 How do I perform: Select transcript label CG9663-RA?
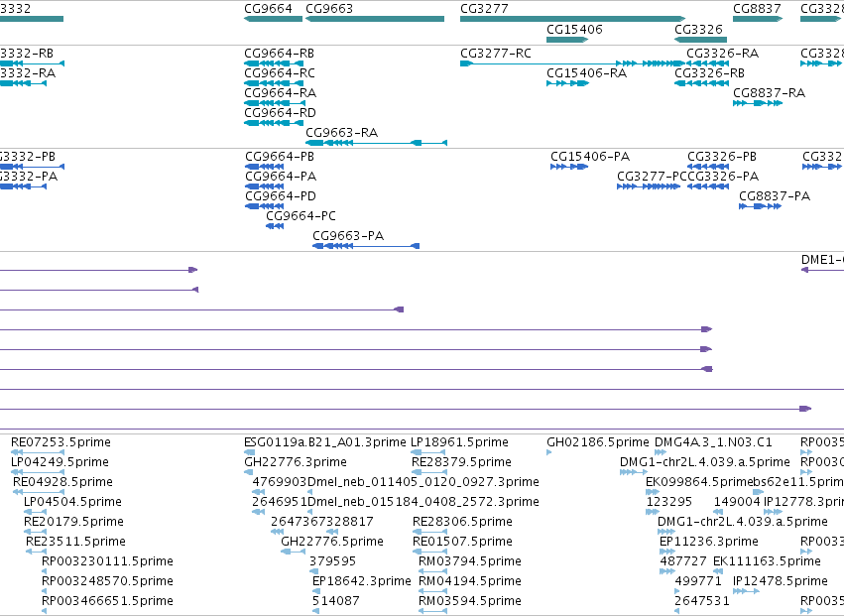point(342,133)
